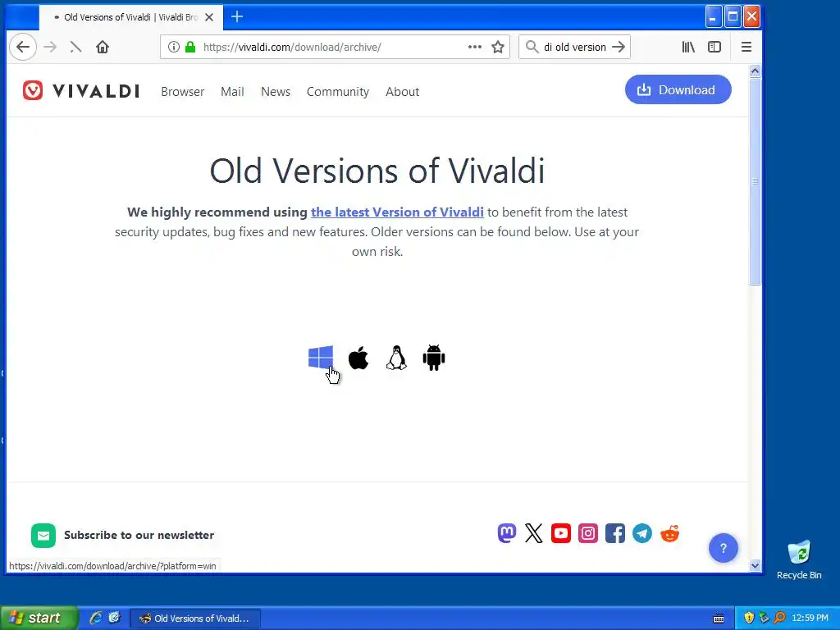
Task: Click the blue help question mark button
Action: point(724,548)
